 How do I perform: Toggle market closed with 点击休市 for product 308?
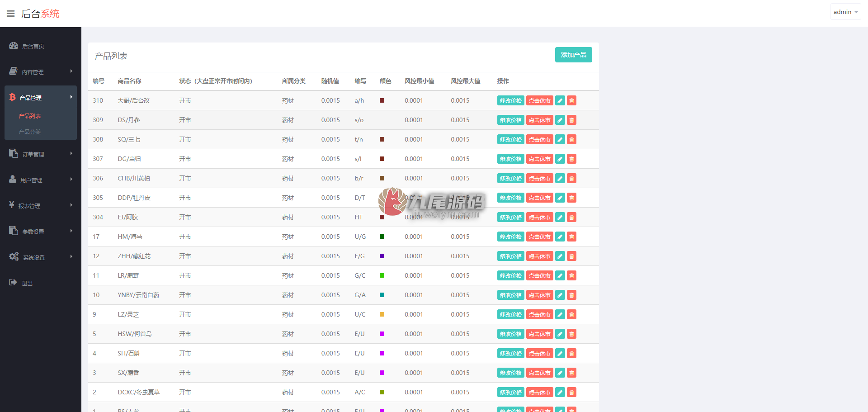pos(539,139)
